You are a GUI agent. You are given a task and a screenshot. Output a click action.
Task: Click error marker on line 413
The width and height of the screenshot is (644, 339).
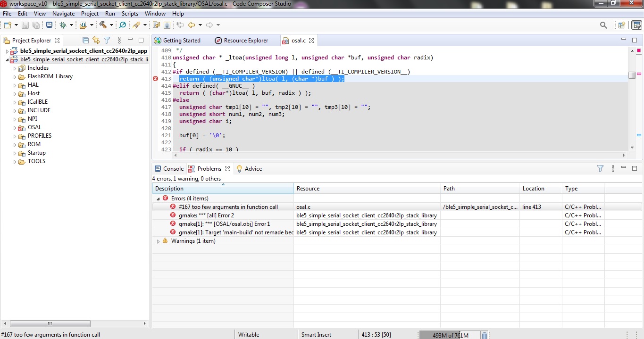(x=156, y=79)
